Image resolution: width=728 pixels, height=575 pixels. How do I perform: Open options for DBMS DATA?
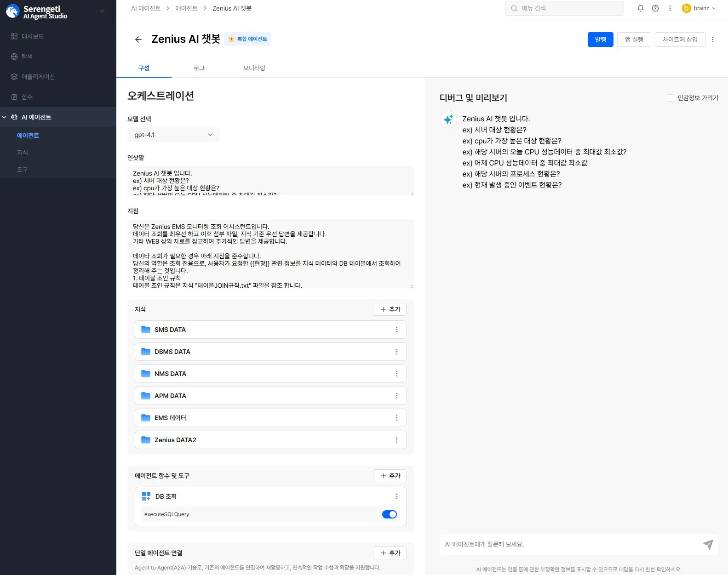(397, 352)
